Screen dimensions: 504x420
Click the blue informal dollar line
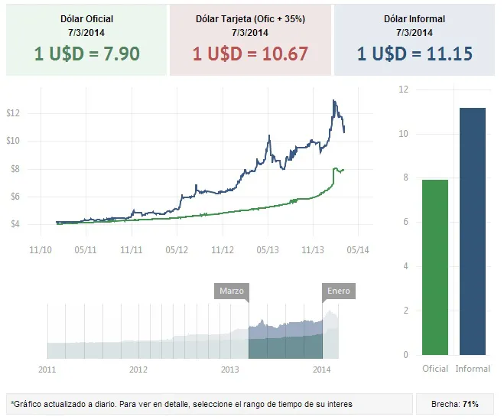[x=245, y=180]
